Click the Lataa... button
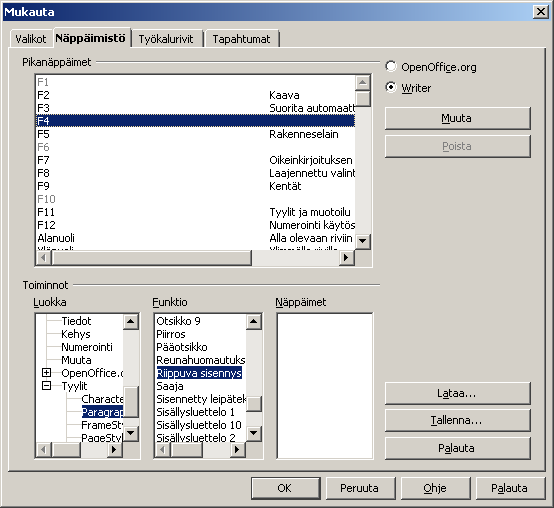 coord(458,393)
